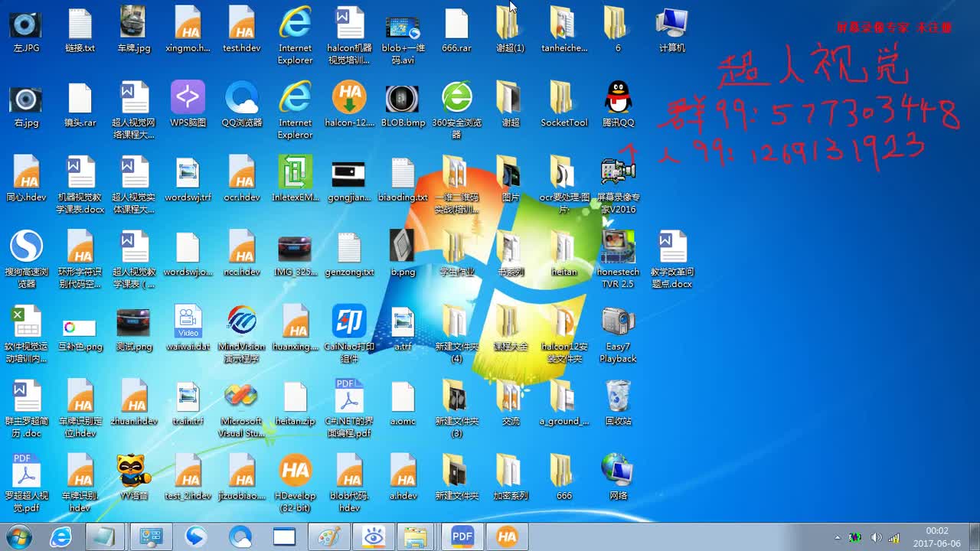The width and height of the screenshot is (980, 551).
Task: Select the a.omc file icon
Action: [x=403, y=403]
